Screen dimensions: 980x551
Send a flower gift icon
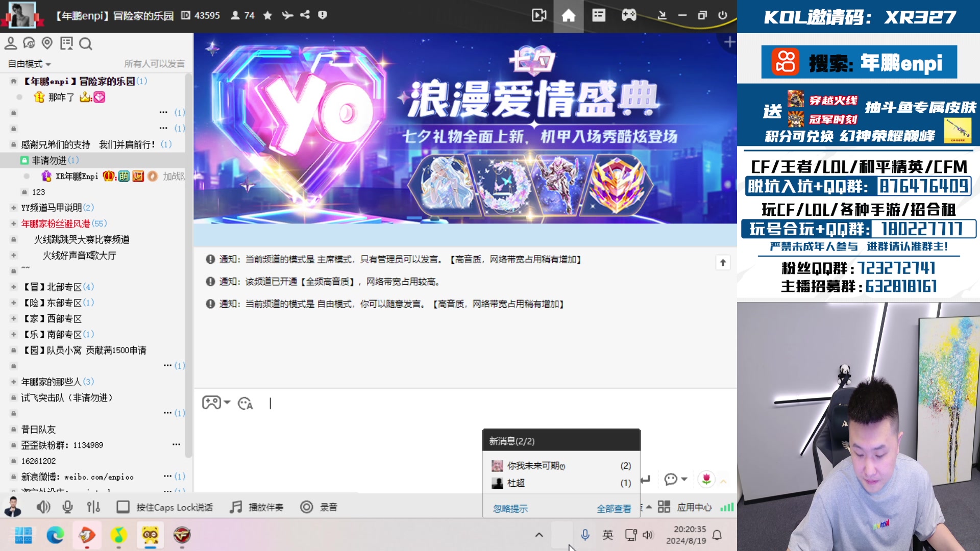[x=706, y=479]
